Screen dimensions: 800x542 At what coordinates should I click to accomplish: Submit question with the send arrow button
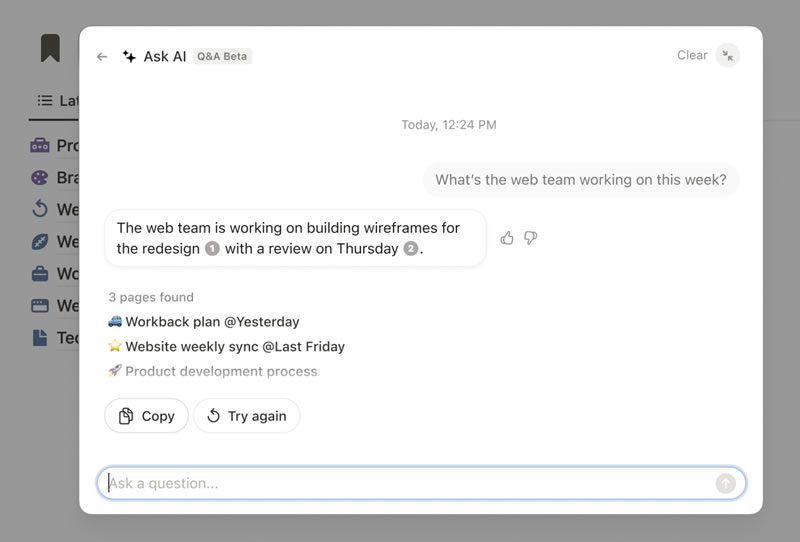coord(726,483)
